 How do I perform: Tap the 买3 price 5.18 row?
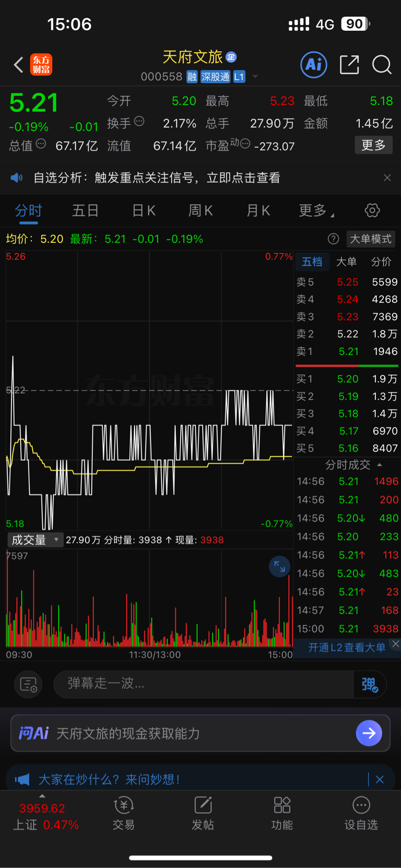[x=347, y=414]
